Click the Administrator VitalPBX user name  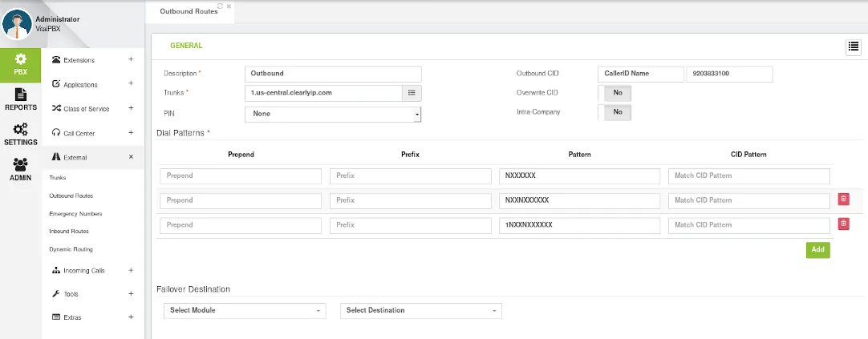pos(57,23)
